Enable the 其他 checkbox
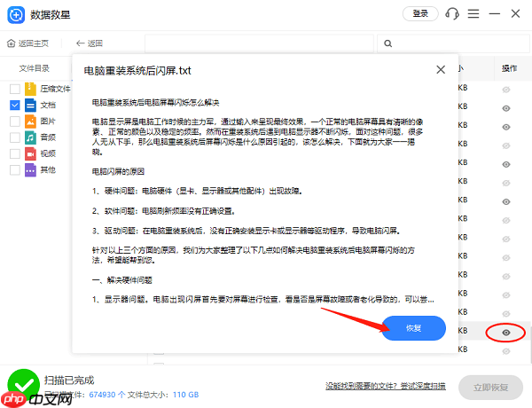Viewport: 532px width, 408px height. 14,169
